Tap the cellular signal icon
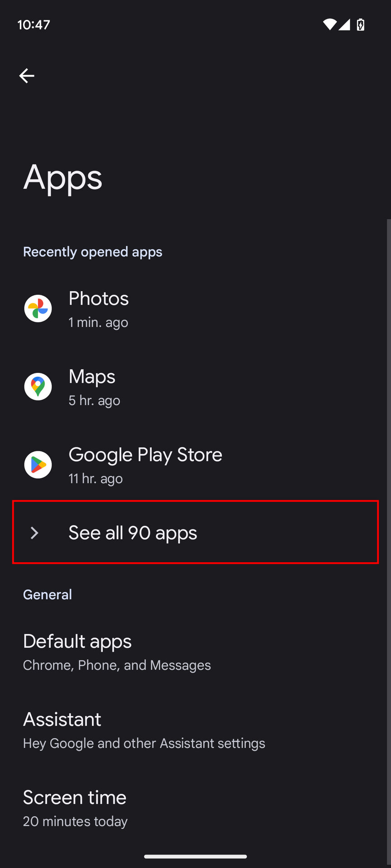Screen dimensions: 391x868 (x=344, y=24)
